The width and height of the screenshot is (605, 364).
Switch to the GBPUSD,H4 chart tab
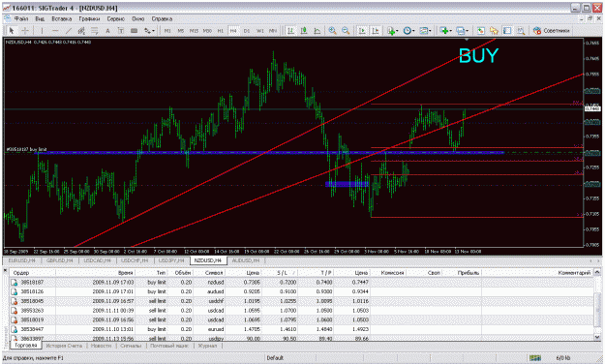click(60, 260)
